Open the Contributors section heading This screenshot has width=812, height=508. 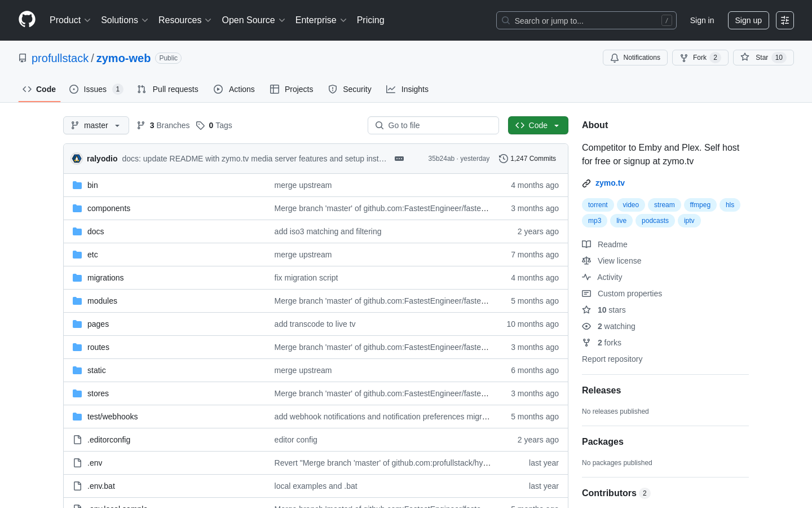616,493
